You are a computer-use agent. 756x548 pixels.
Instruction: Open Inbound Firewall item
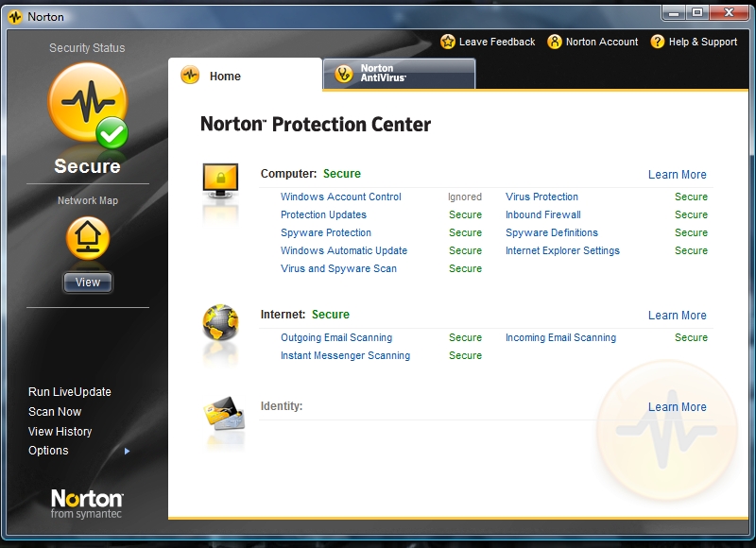(x=542, y=214)
